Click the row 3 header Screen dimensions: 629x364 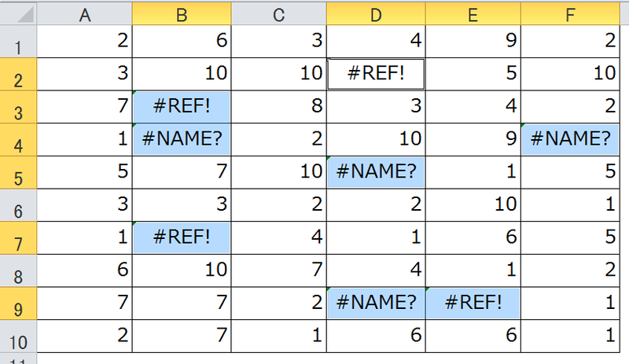click(18, 106)
